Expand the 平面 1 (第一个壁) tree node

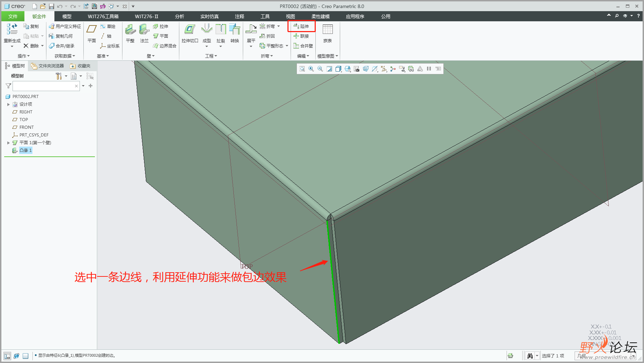tap(8, 143)
